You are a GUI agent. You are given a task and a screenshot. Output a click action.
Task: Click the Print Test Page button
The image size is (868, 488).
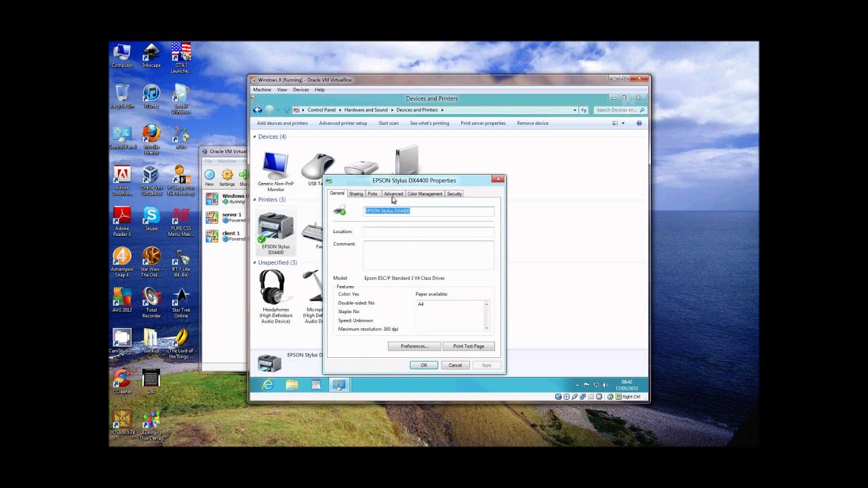469,346
